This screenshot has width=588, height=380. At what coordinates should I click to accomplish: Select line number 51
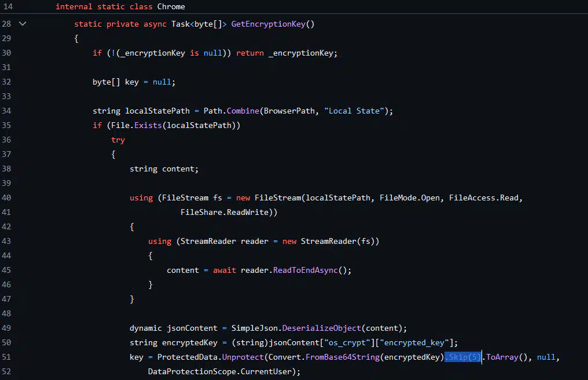click(x=6, y=357)
